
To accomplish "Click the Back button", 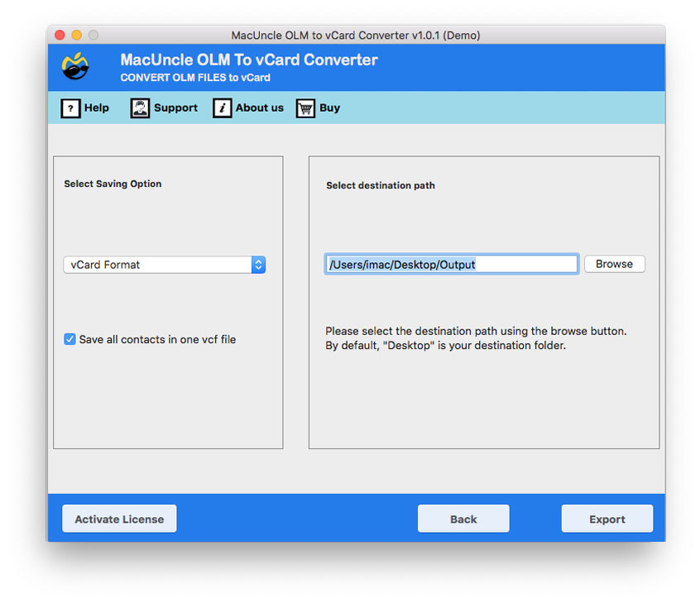I will coord(463,519).
